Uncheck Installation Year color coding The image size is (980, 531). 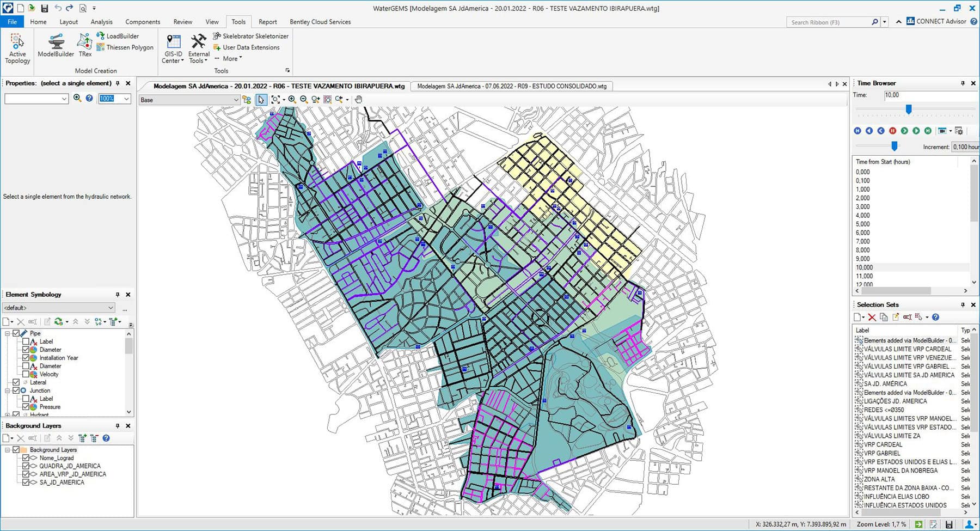[26, 358]
